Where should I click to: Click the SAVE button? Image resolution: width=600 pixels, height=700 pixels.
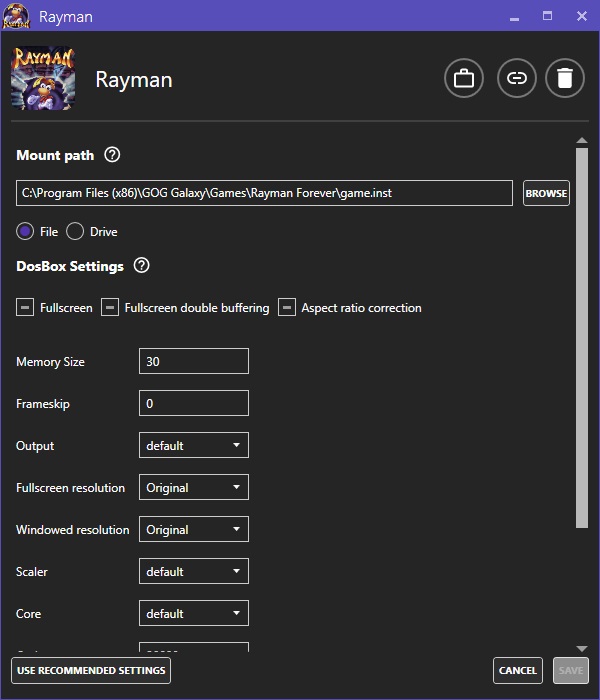click(571, 671)
